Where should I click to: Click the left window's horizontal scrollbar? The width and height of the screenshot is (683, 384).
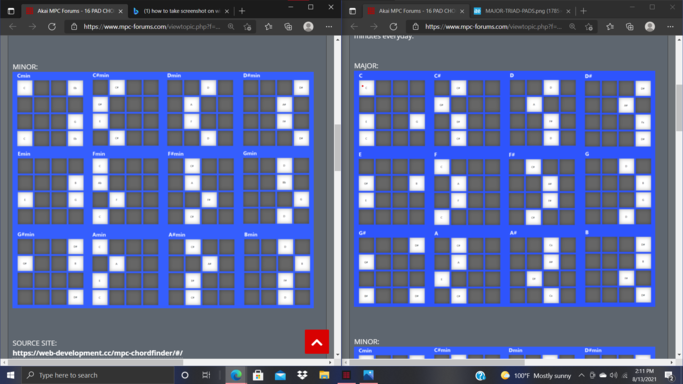click(x=95, y=362)
